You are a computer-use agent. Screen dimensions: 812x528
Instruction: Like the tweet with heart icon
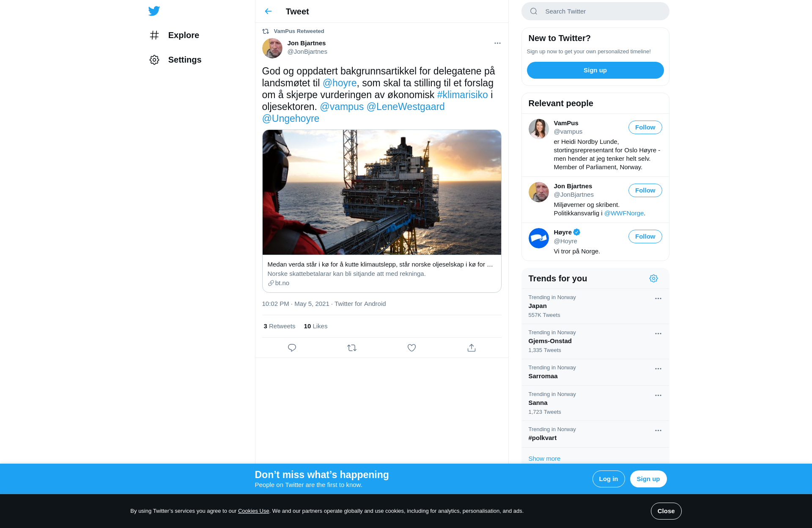tap(411, 348)
